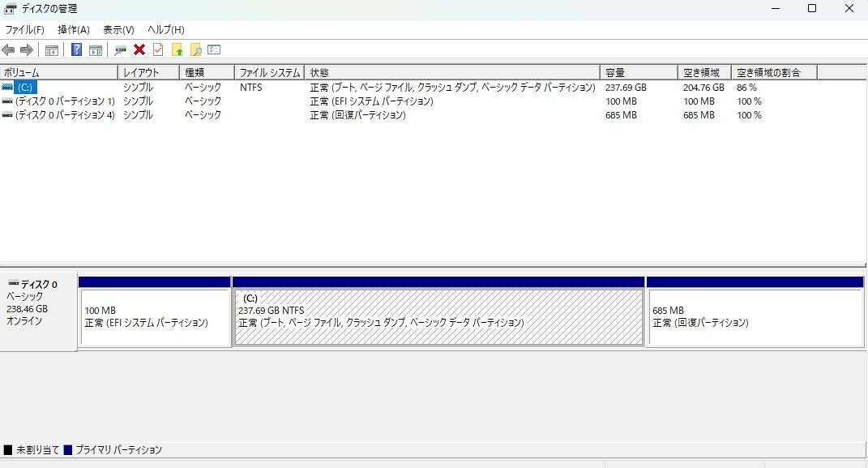Click the Forward arrow toolbar icon
This screenshot has width=868, height=468.
pyautogui.click(x=27, y=49)
